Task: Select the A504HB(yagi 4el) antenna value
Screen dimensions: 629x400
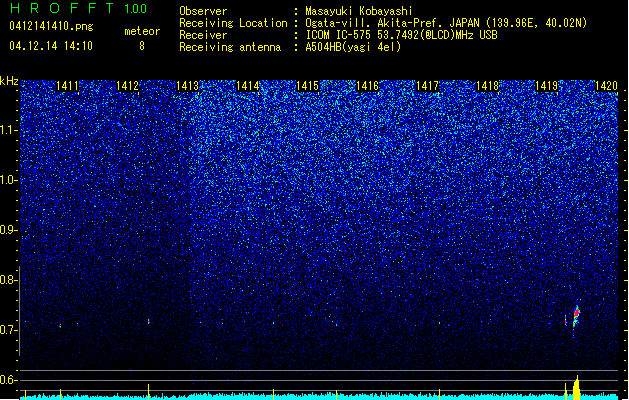Action: [353, 47]
